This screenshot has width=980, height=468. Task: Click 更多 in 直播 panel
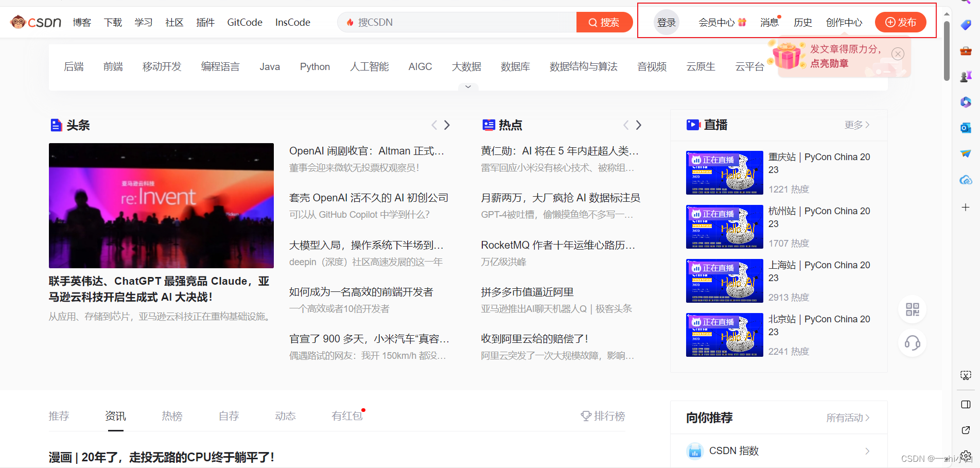857,125
